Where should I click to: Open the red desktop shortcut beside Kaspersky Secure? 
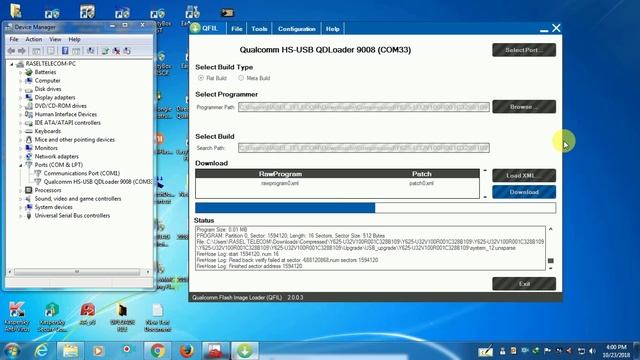tap(87, 314)
